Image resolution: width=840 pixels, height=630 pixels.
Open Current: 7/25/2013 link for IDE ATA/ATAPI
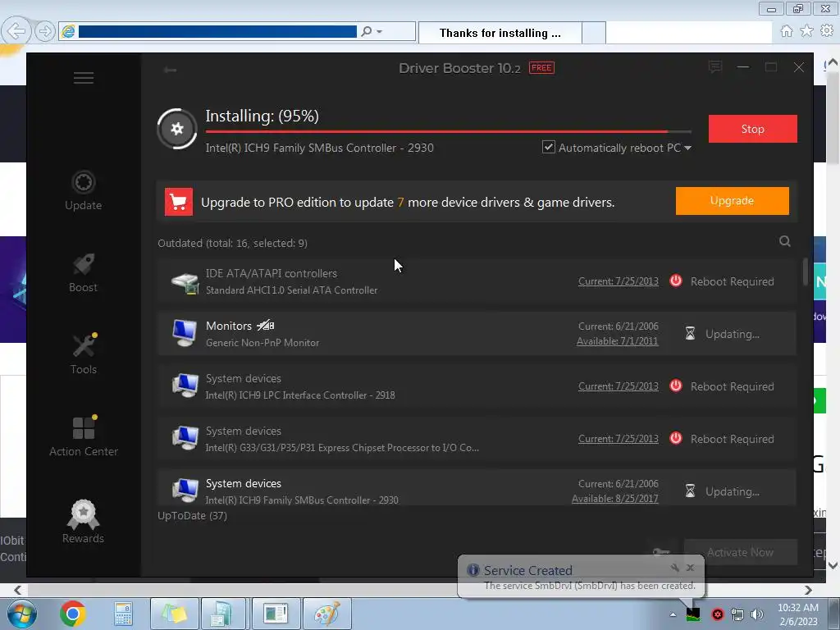[619, 281]
